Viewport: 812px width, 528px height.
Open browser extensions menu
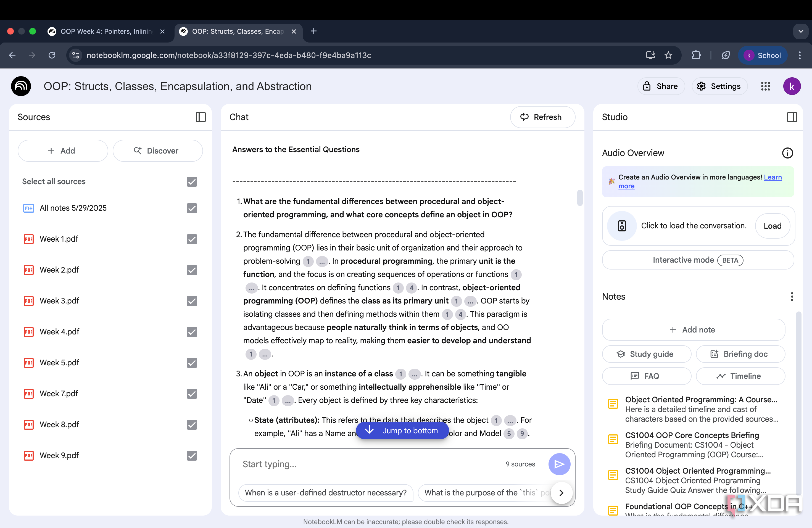696,55
